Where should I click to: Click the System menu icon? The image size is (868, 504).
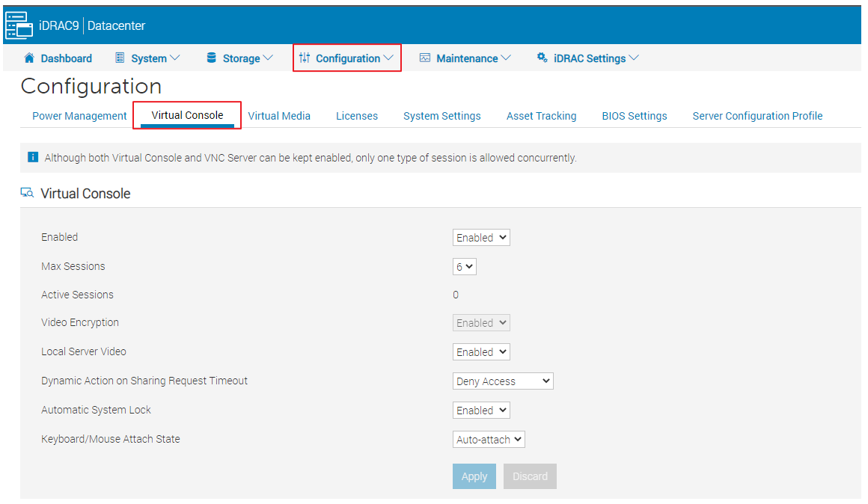[x=120, y=58]
